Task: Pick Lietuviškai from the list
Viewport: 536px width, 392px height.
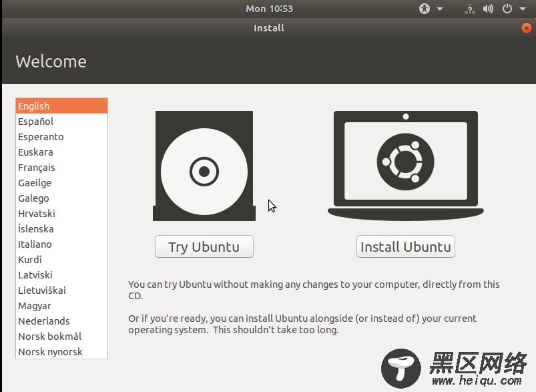Action: click(61, 290)
